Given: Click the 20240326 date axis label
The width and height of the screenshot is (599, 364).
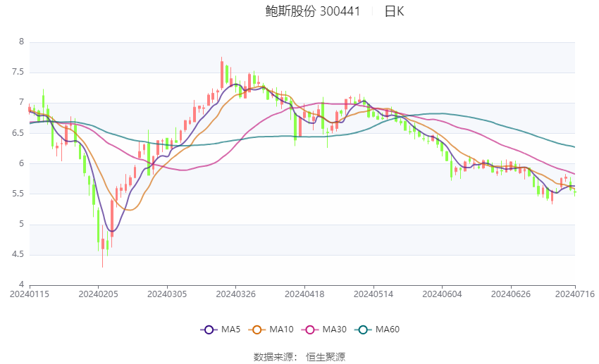Looking at the screenshot, I should (235, 293).
